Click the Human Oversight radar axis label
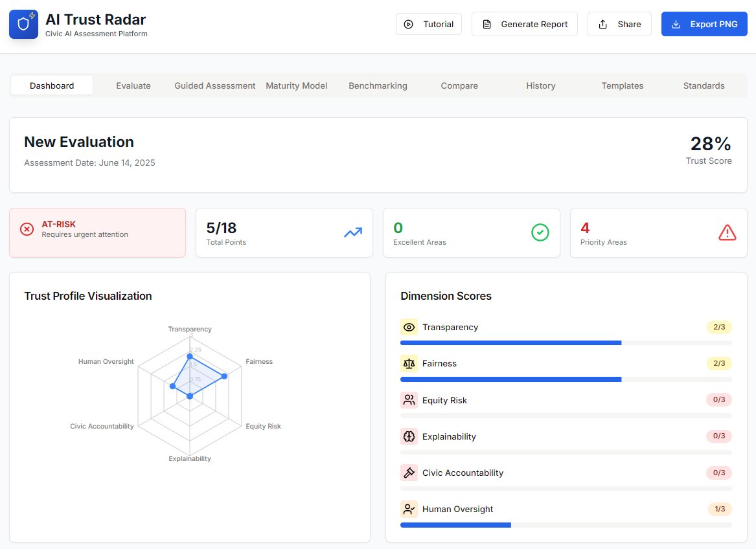The width and height of the screenshot is (756, 549). pos(106,361)
